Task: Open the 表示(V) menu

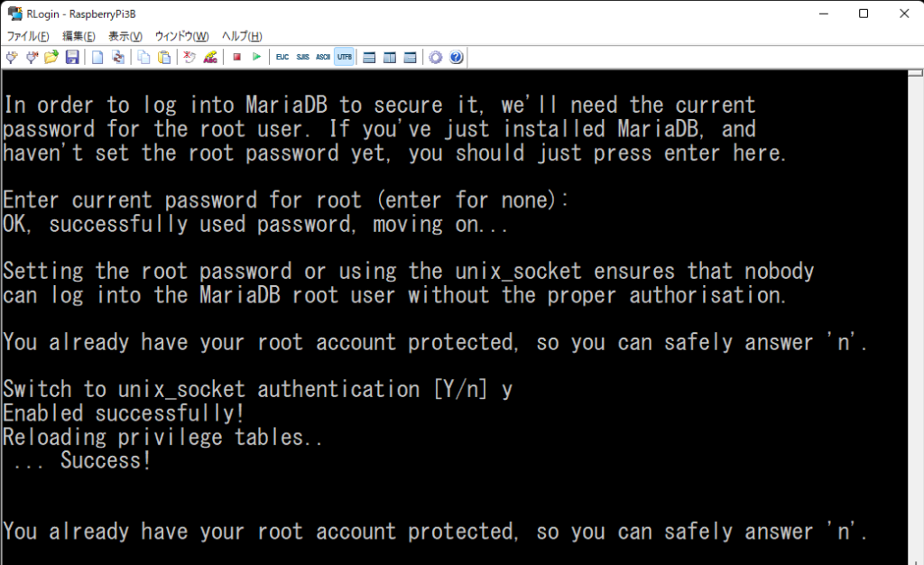Action: pyautogui.click(x=125, y=36)
